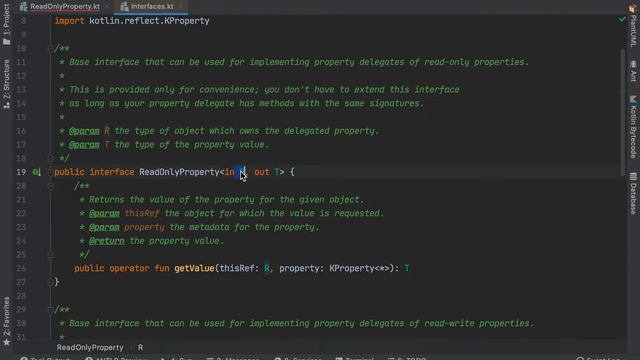The image size is (640, 360).
Task: Click line number 26 in the gutter
Action: (21, 269)
